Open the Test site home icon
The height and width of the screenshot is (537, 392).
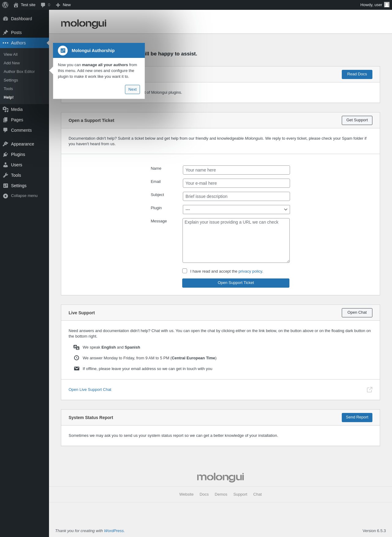click(16, 5)
